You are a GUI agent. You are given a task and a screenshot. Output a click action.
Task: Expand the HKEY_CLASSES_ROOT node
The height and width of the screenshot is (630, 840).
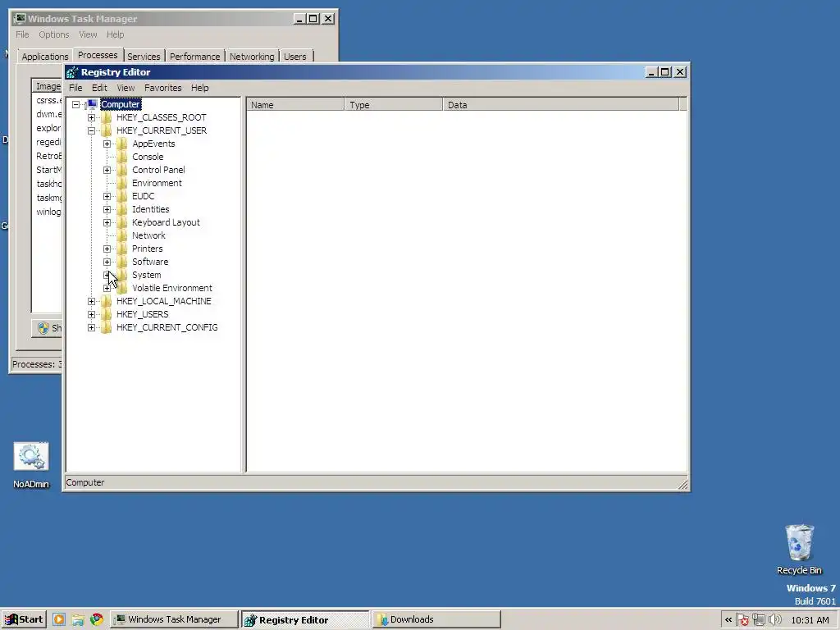pos(92,117)
